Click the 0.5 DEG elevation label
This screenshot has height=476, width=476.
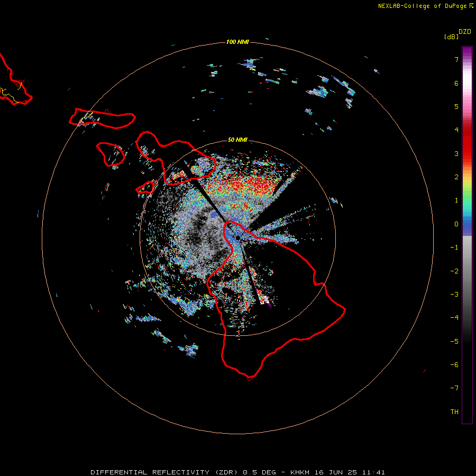[259, 472]
